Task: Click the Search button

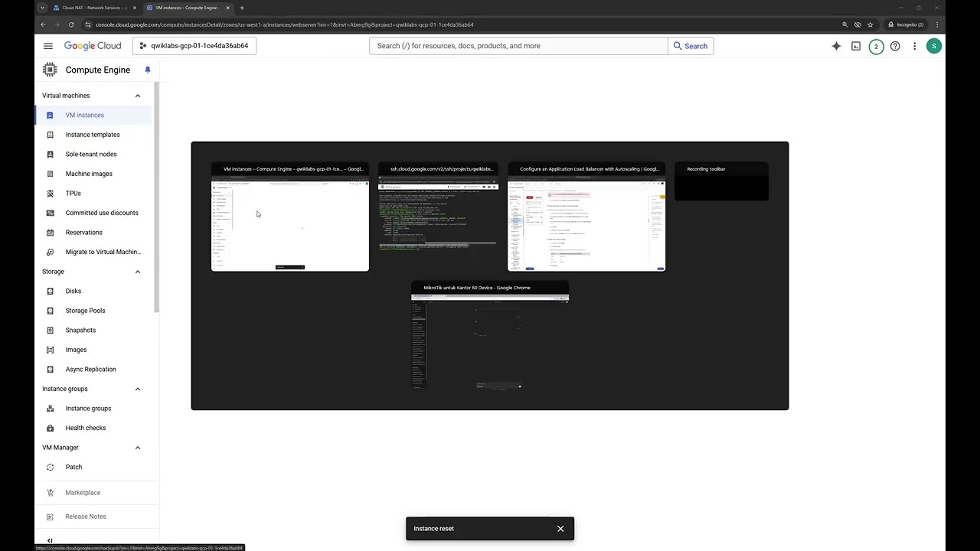Action: (x=691, y=46)
